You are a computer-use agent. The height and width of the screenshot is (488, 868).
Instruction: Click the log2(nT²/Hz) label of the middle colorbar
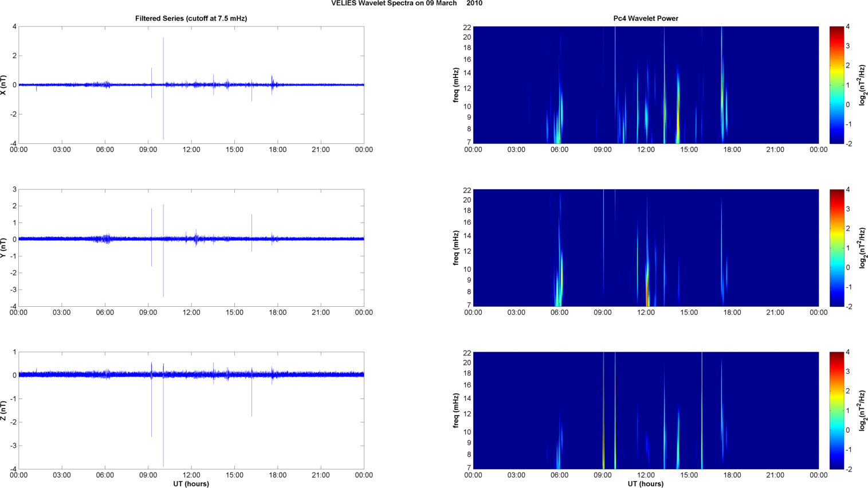862,248
